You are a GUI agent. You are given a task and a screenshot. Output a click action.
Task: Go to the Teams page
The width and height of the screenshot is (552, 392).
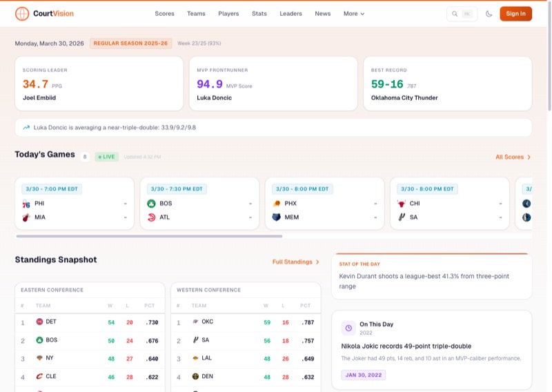click(x=196, y=14)
